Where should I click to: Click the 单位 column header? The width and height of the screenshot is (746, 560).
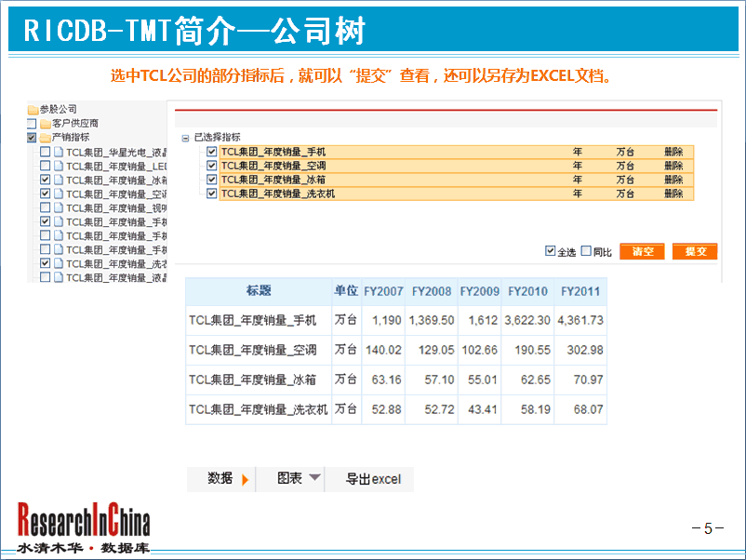[x=346, y=291]
